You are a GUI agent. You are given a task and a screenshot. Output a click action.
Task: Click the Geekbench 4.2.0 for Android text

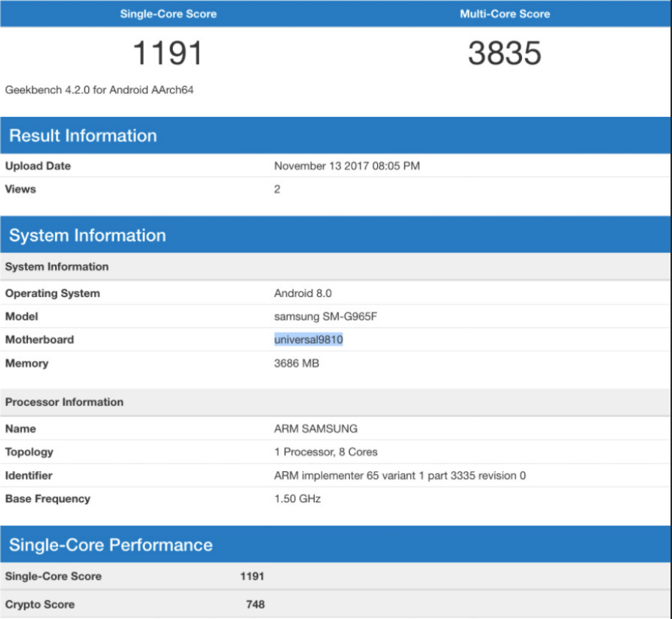click(99, 90)
